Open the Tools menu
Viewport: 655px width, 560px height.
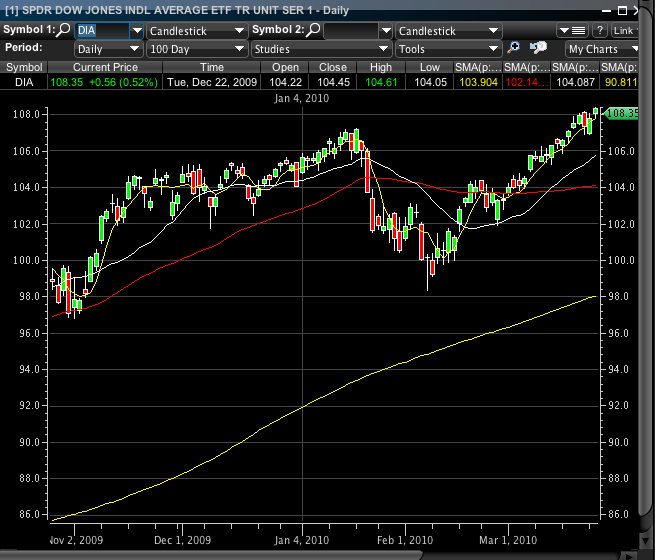click(x=447, y=48)
